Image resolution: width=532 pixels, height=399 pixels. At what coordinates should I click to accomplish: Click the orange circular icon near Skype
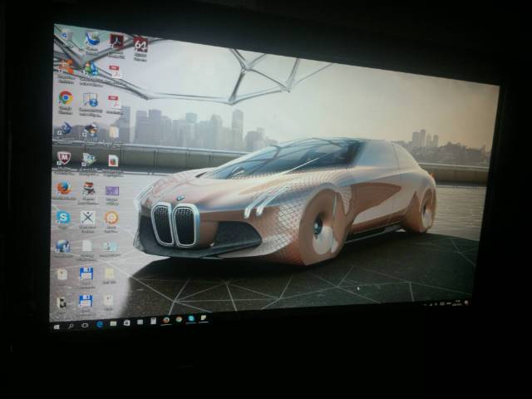(x=111, y=218)
